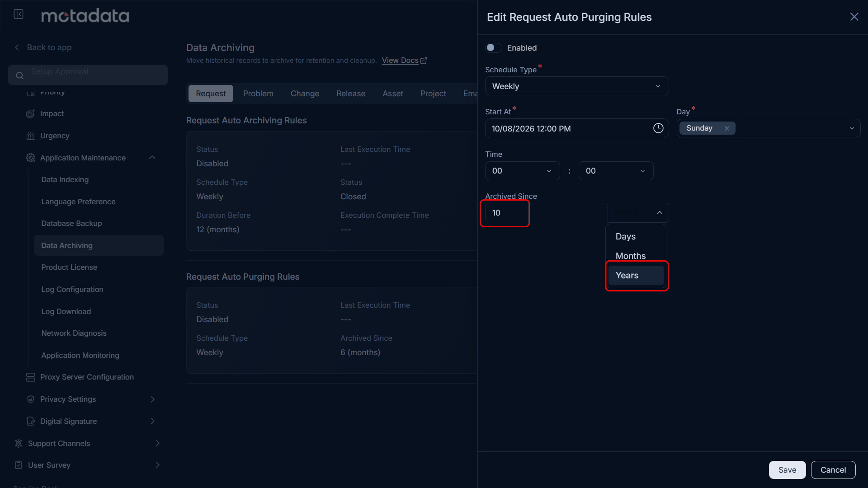
Task: Open Urgency in sidebar
Action: 55,136
